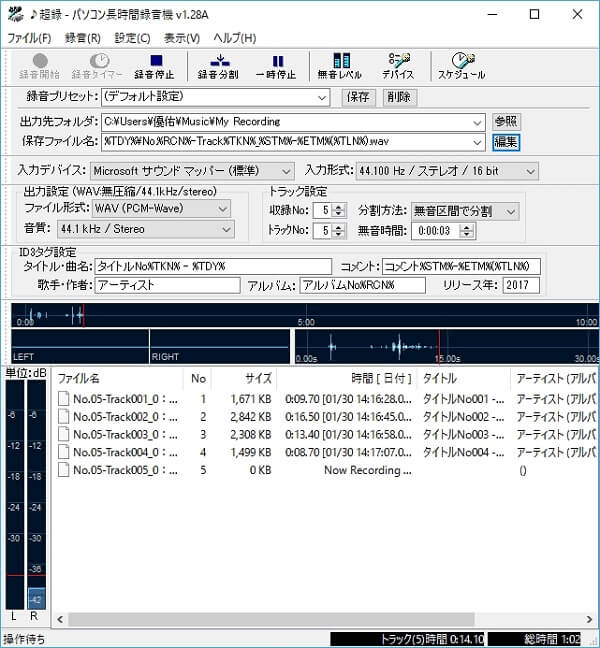Click the 削除 preset button
The image size is (600, 648).
[399, 98]
